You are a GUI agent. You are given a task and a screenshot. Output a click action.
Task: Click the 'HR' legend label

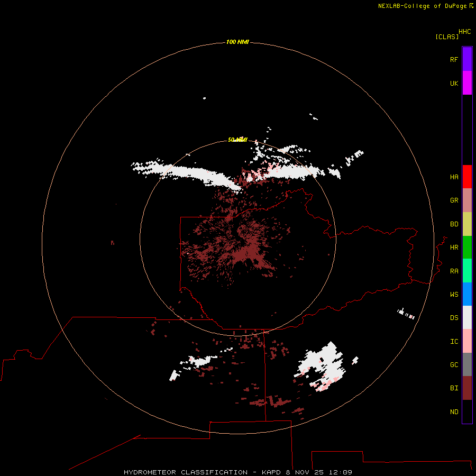coord(454,248)
